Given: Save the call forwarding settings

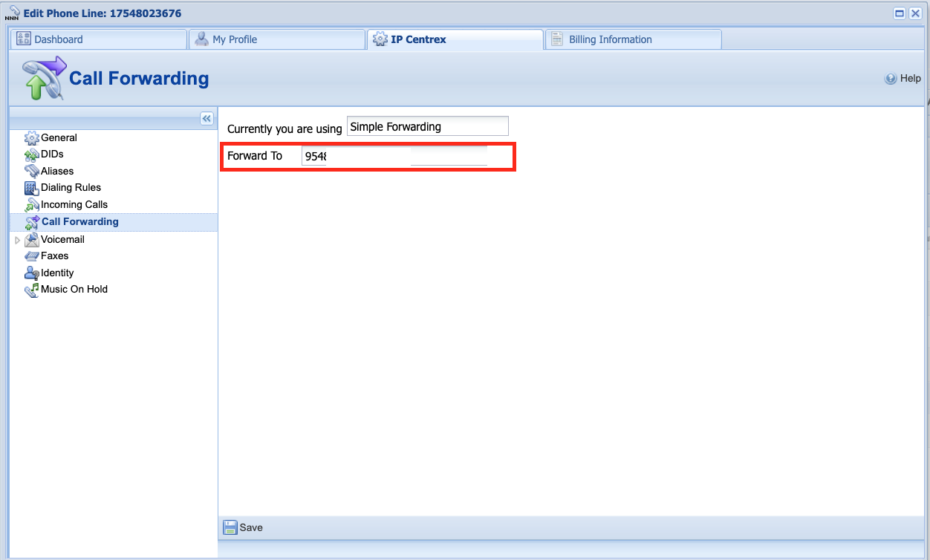Looking at the screenshot, I should (243, 527).
